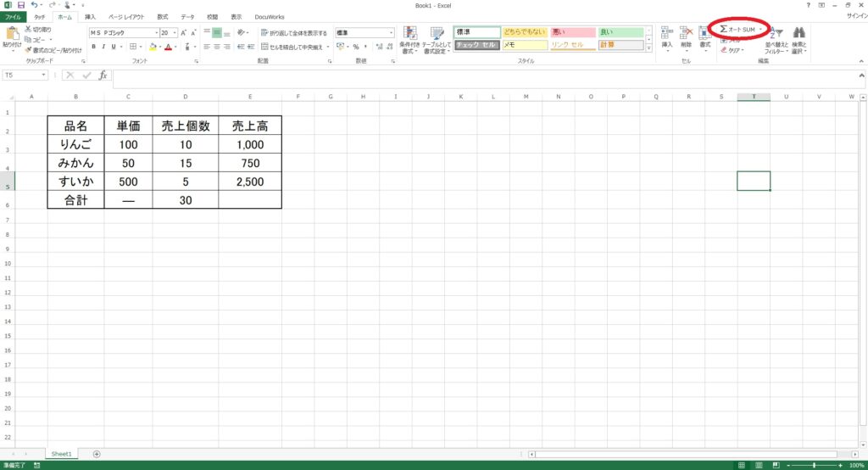Apply the 悪い (Bad) cell style
The height and width of the screenshot is (470, 868).
(x=572, y=32)
